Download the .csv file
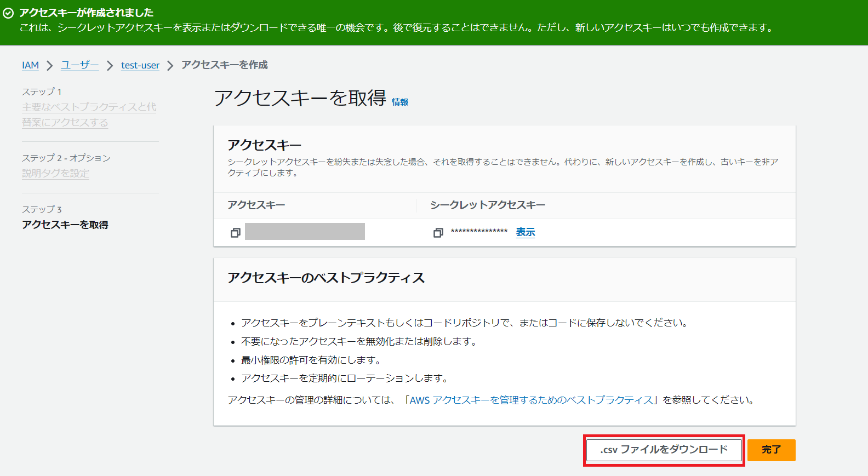This screenshot has width=868, height=476. [x=664, y=450]
